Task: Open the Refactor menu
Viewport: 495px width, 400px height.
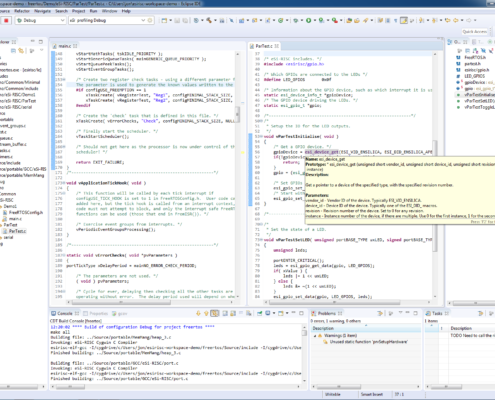Action: click(x=22, y=11)
